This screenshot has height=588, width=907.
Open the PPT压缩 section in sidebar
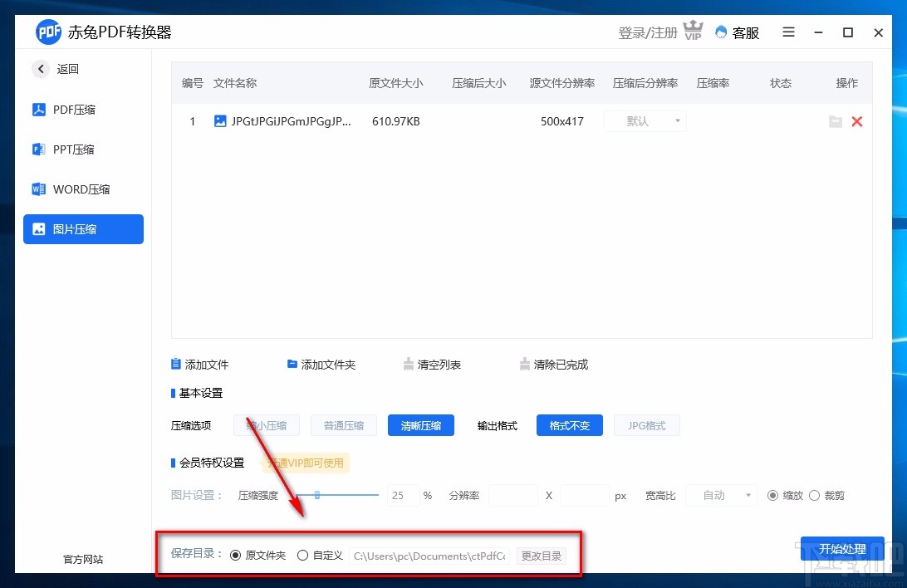coord(76,149)
